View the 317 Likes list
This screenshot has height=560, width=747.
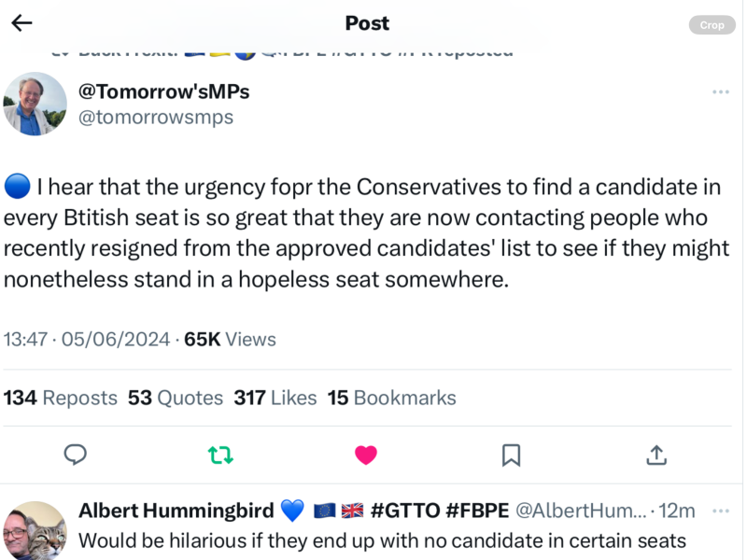coord(275,398)
